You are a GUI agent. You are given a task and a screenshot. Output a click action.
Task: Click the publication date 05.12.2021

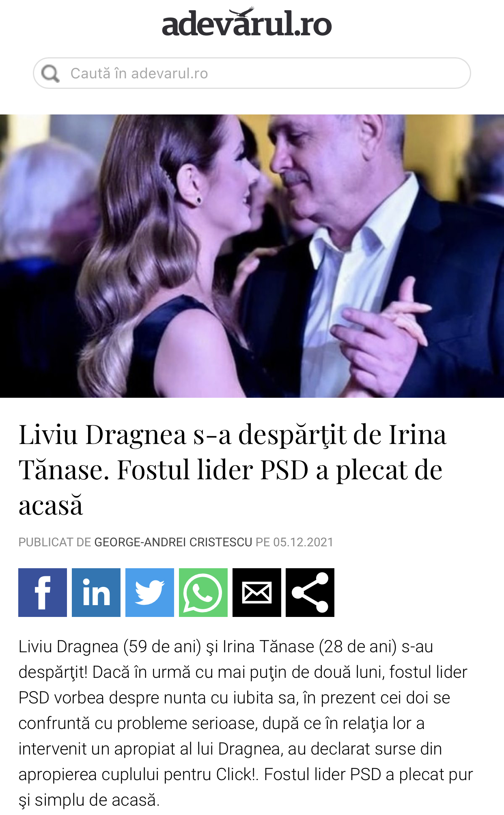303,542
